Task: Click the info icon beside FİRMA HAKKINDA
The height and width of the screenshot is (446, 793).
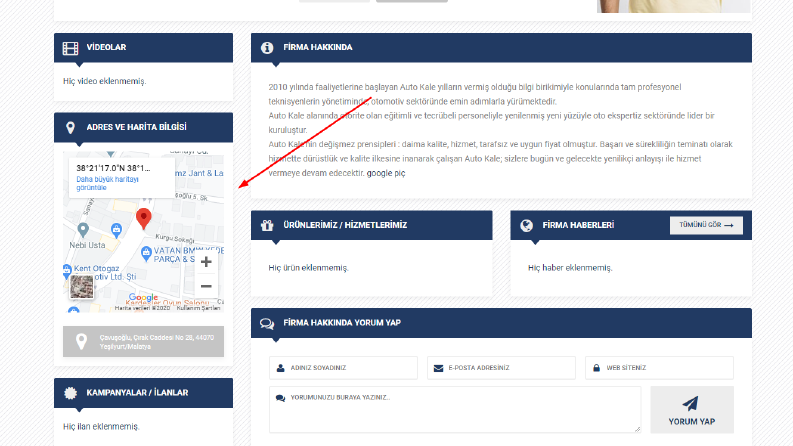Action: tap(267, 48)
